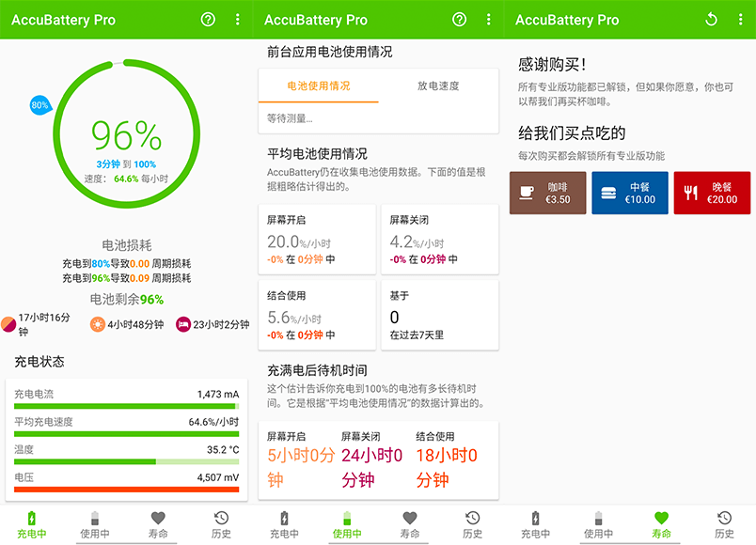Tap the 前台应用电池使用情况 heading
This screenshot has width=756, height=545.
pos(330,52)
